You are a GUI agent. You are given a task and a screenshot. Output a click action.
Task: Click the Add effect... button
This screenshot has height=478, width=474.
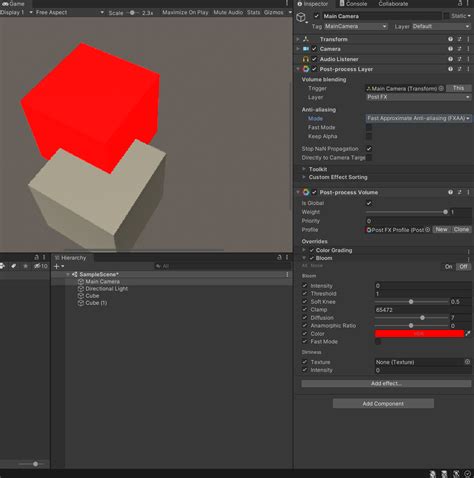pos(386,383)
